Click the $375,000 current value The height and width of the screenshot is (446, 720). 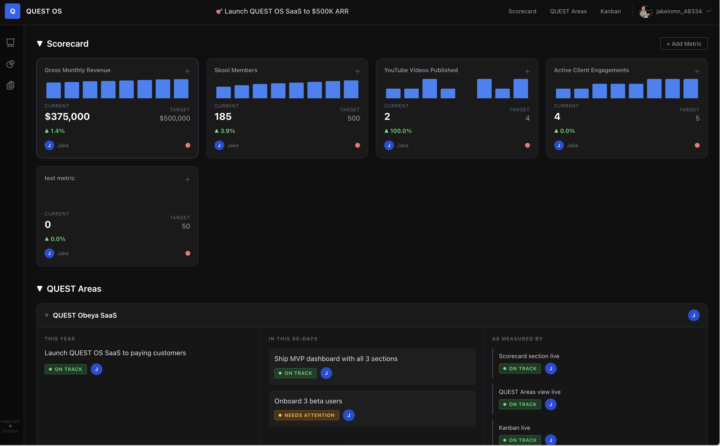pyautogui.click(x=67, y=117)
